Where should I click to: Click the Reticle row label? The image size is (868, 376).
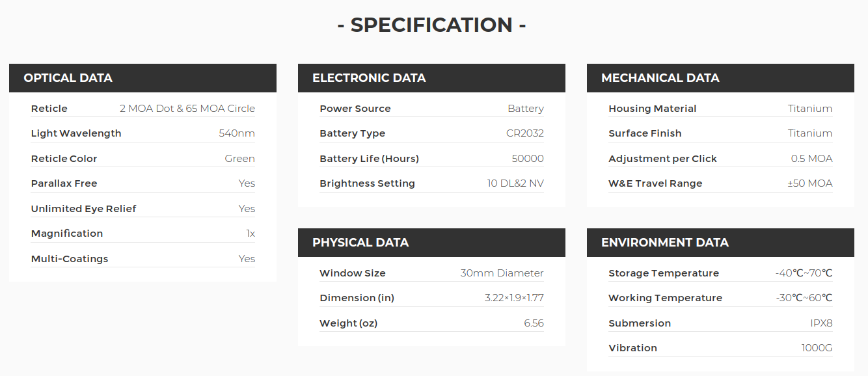coord(49,109)
